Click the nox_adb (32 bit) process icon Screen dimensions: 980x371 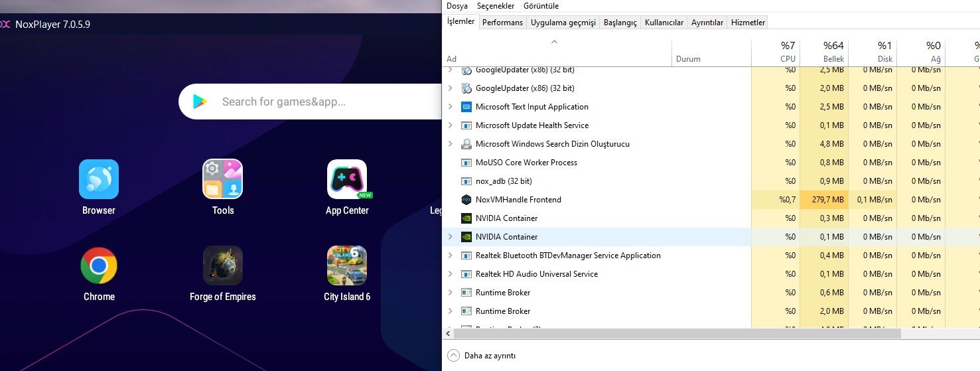coord(466,181)
